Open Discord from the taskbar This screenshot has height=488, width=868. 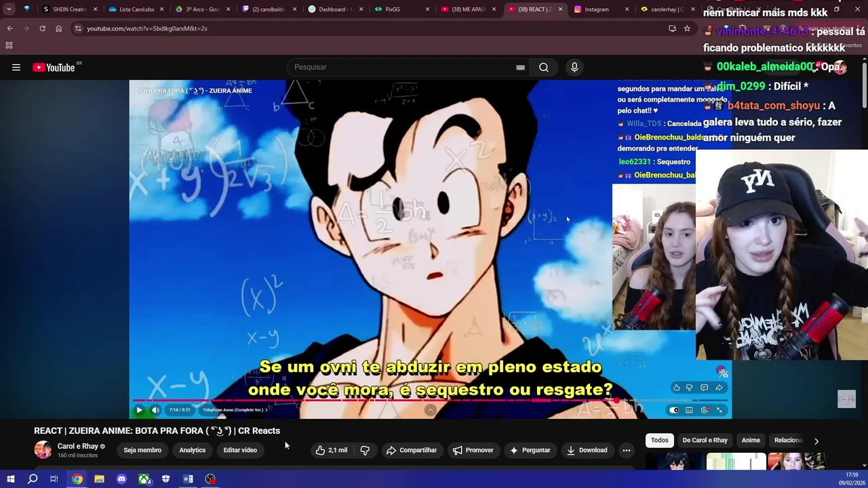click(x=121, y=479)
